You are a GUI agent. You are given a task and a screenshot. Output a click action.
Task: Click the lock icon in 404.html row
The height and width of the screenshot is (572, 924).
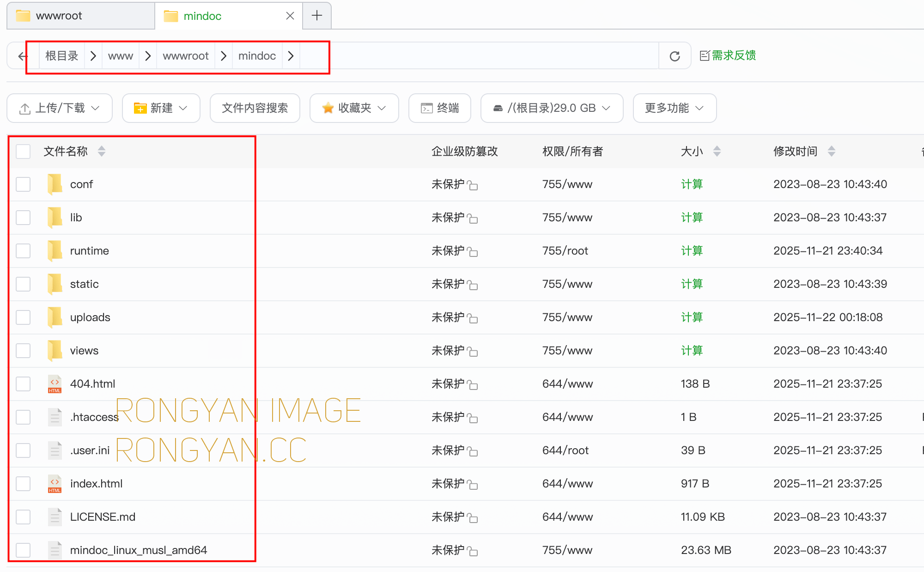(x=472, y=385)
